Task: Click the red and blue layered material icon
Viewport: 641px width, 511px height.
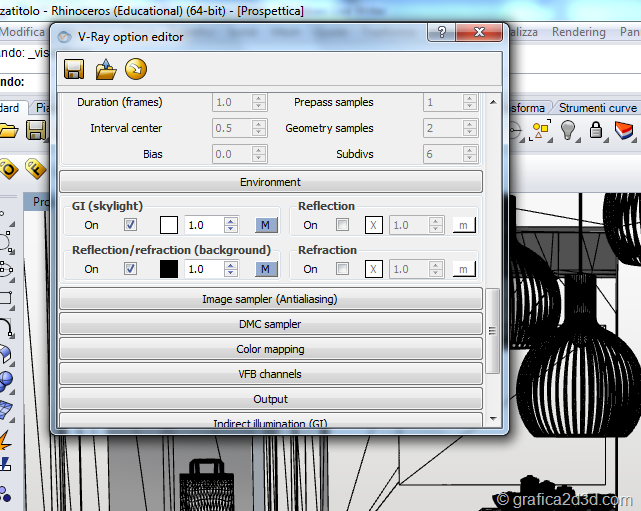Action: coord(624,130)
